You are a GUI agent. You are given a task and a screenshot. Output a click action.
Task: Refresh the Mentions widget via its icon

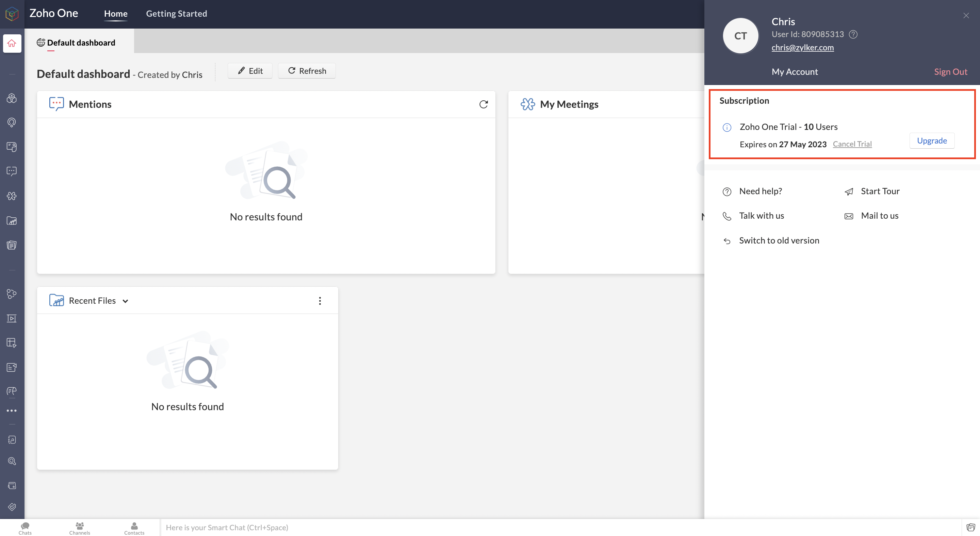483,104
